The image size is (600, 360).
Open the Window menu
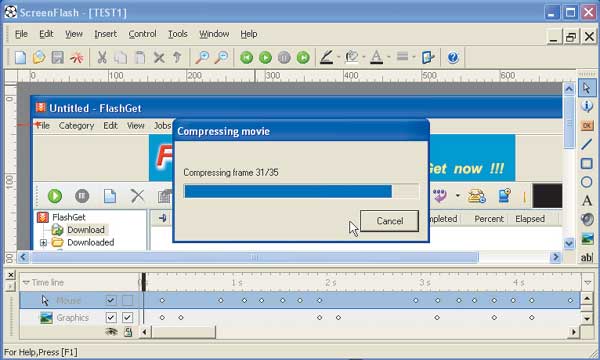[214, 34]
